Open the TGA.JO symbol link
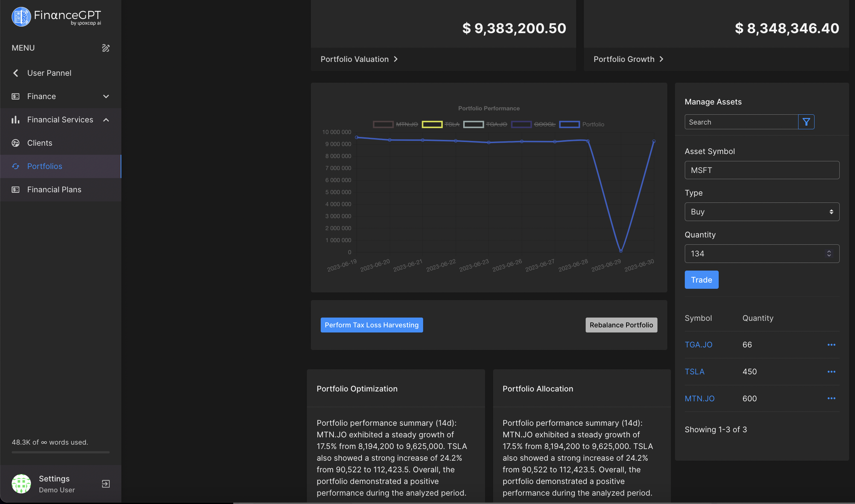 698,344
